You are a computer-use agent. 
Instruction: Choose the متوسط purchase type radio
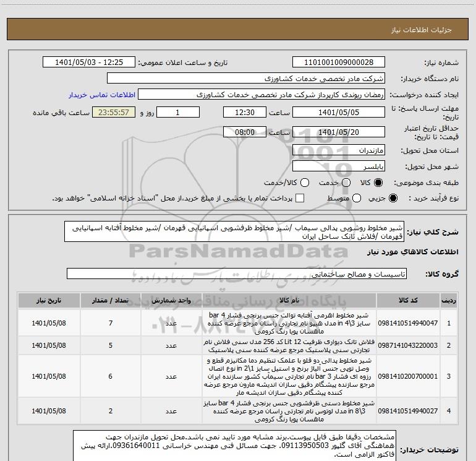tap(357, 198)
